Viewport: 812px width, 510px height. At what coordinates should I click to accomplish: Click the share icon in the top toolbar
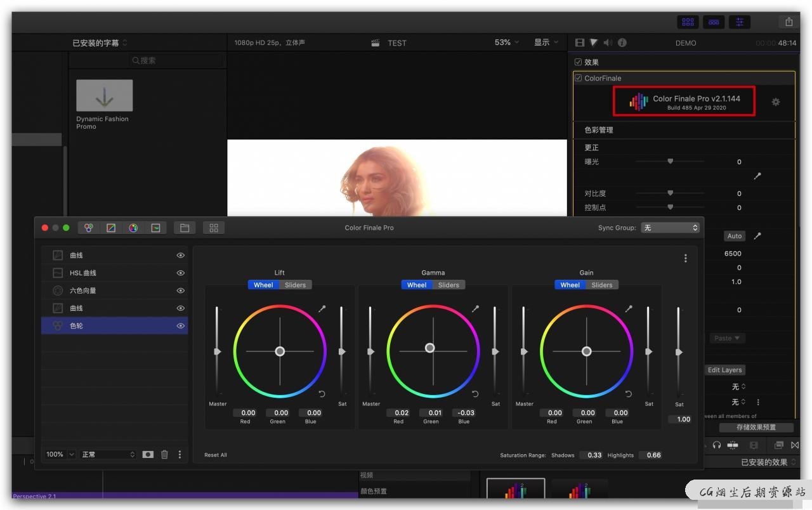[x=789, y=22]
